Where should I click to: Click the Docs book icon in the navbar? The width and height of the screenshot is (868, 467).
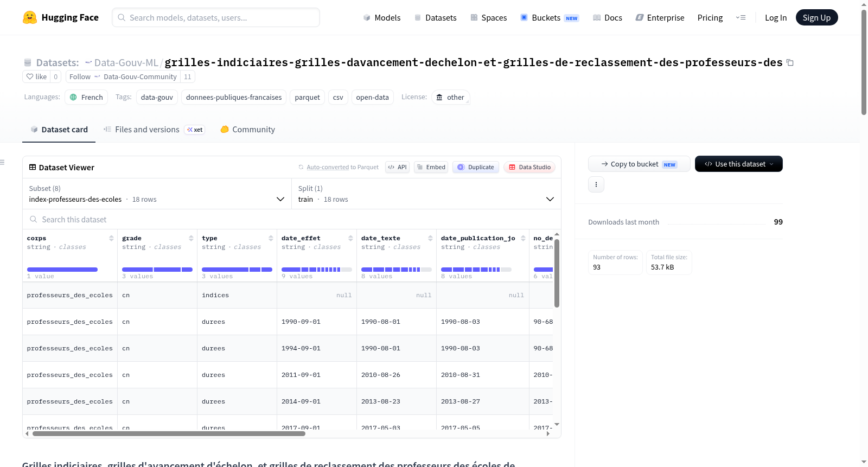597,17
